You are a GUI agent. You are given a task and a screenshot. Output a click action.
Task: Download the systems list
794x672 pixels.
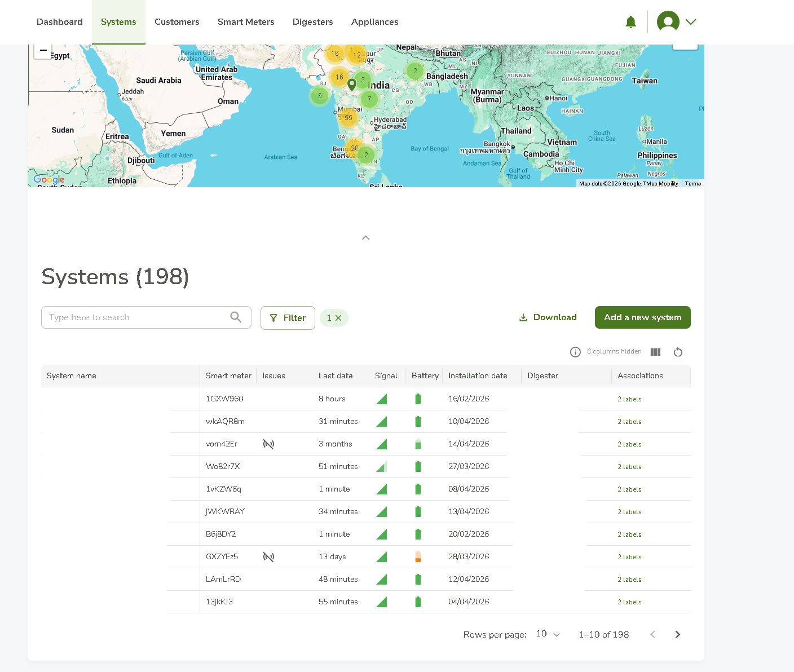[548, 317]
